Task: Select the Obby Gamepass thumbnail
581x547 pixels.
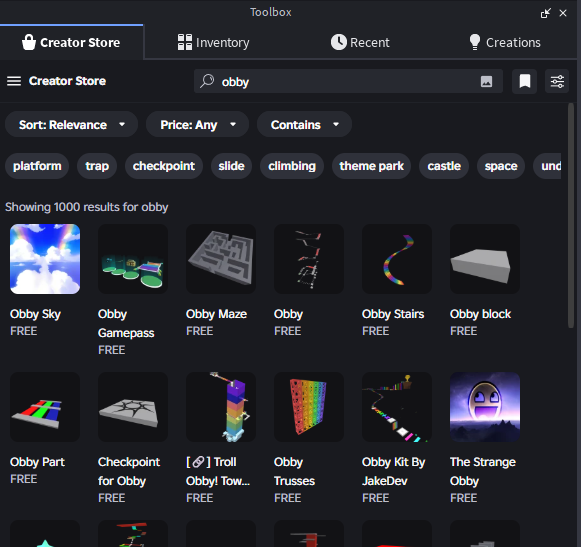Action: (133, 259)
